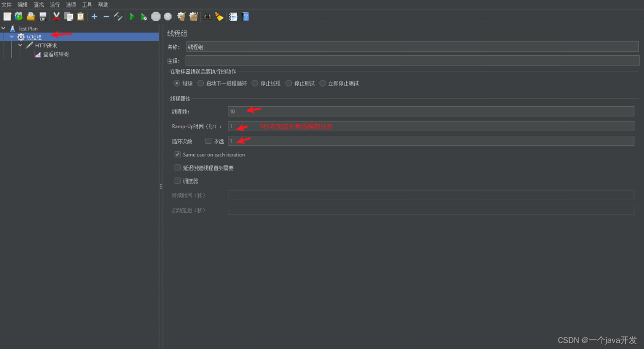Viewport: 644px width, 349px height.
Task: Click the Help question mark icon
Action: (246, 17)
